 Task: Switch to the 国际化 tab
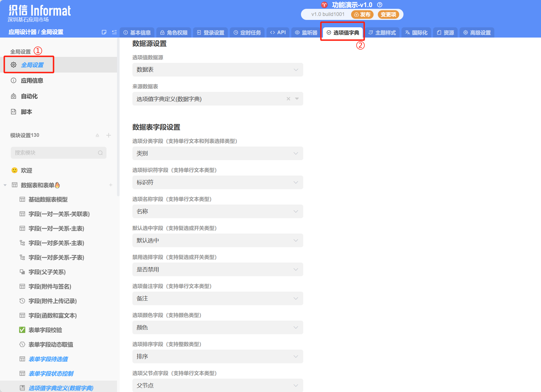(x=416, y=33)
